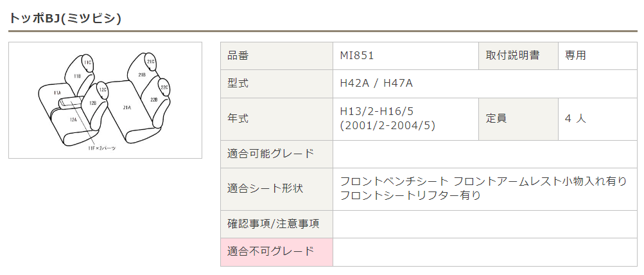Click the トッポBJ(ミツビシ) heading
This screenshot has width=644, height=275.
tap(65, 19)
